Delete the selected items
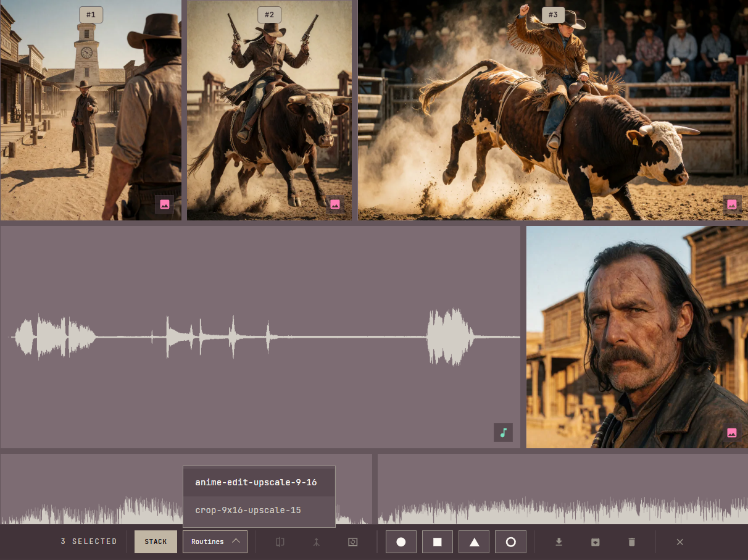This screenshot has width=748, height=560. tap(631, 541)
